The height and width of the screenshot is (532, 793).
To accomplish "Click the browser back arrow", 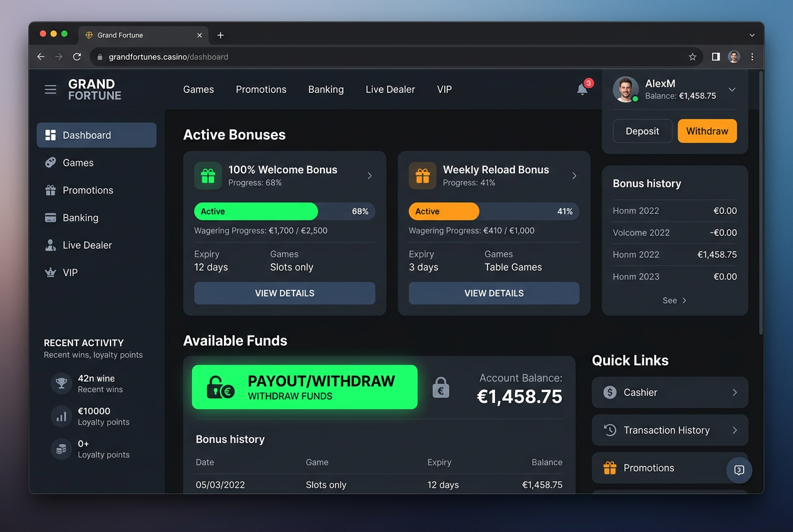I will point(41,56).
